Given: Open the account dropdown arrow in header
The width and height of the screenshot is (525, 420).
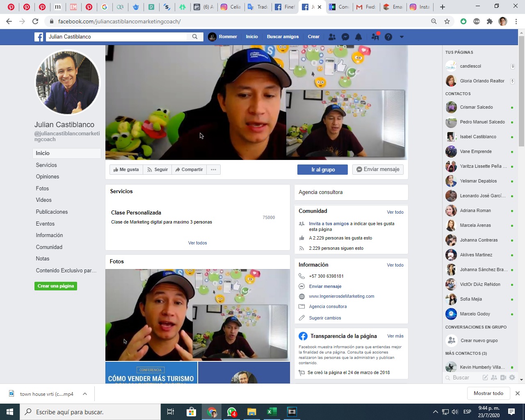Looking at the screenshot, I should pyautogui.click(x=402, y=37).
